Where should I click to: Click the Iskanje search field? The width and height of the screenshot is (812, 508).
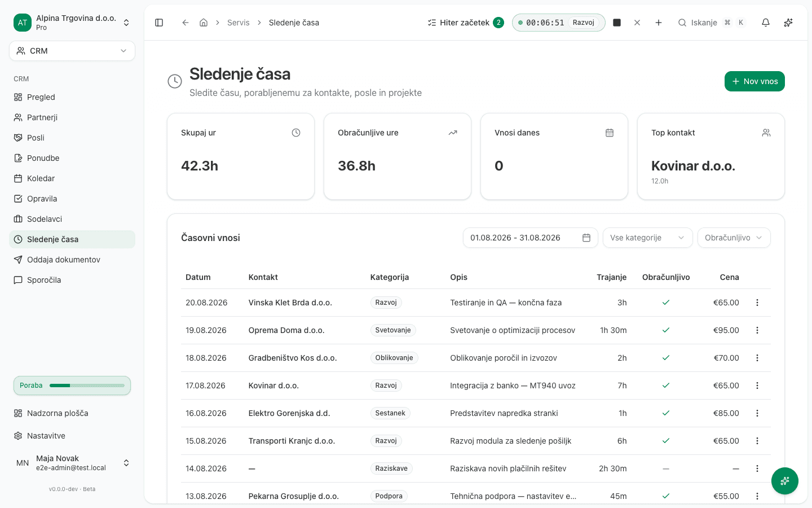coord(712,23)
